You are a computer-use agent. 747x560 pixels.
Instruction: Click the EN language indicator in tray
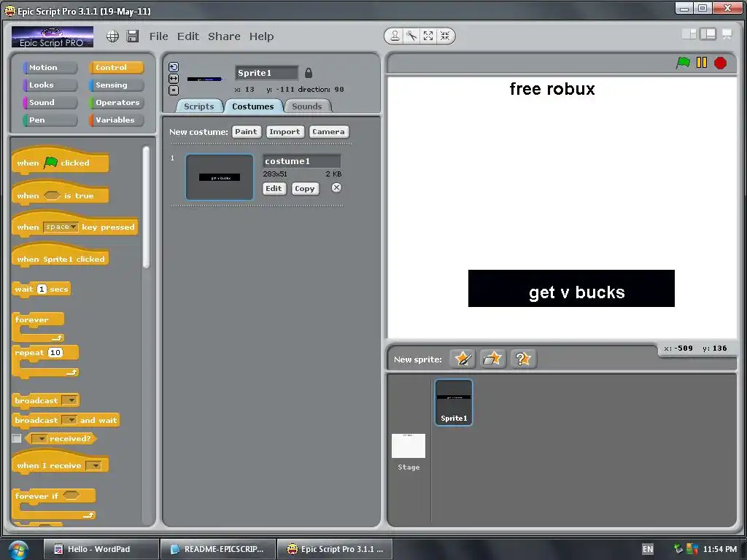(x=648, y=549)
